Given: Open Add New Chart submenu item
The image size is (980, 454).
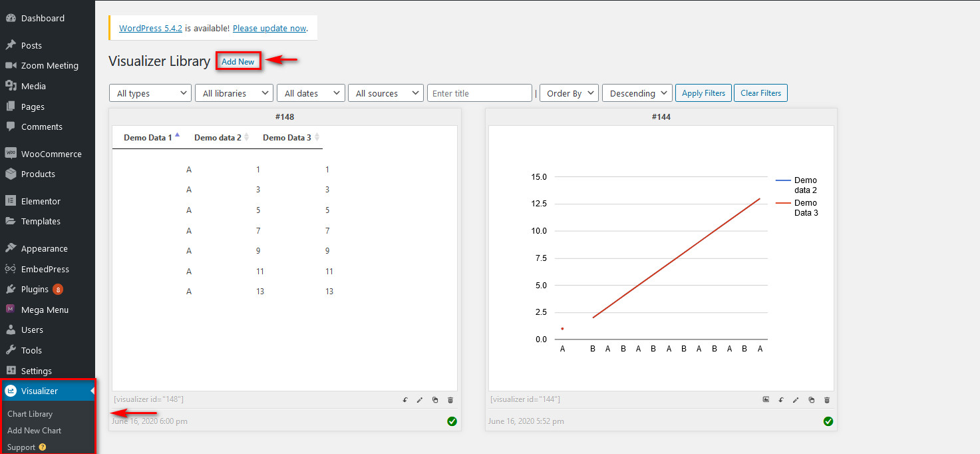Looking at the screenshot, I should [x=35, y=431].
